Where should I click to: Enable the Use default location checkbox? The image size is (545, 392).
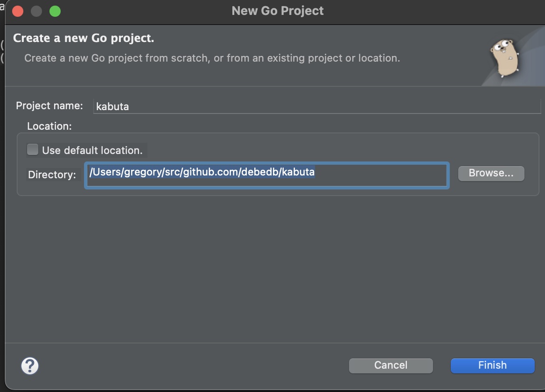click(33, 150)
